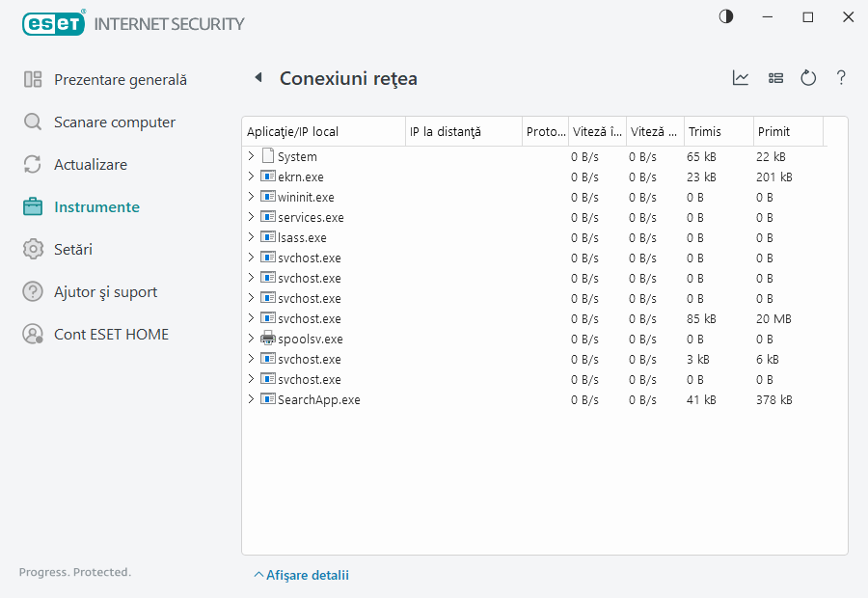This screenshot has height=598, width=868.
Task: Toggle the dark/light contrast theme icon
Action: (726, 17)
